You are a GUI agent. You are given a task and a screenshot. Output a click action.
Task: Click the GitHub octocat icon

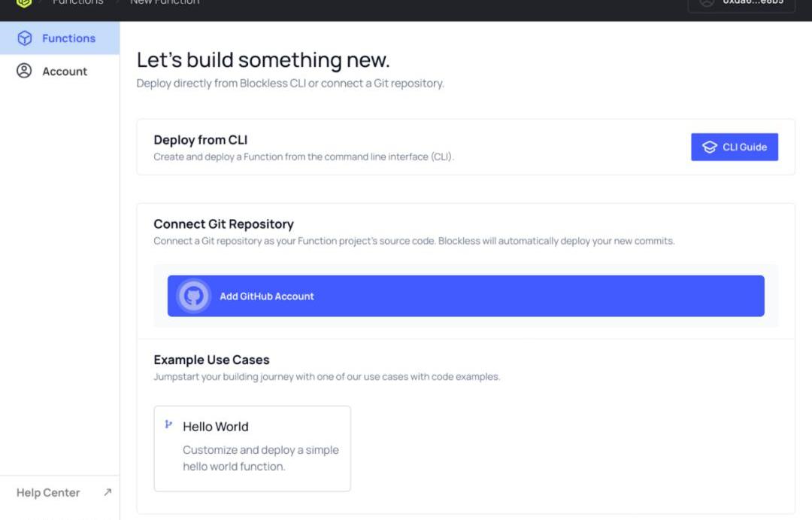pos(194,296)
